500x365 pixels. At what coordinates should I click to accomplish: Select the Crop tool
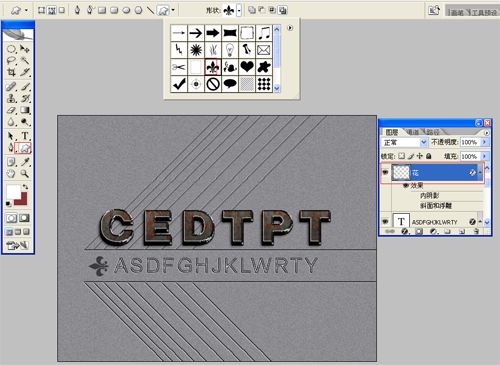tap(11, 72)
